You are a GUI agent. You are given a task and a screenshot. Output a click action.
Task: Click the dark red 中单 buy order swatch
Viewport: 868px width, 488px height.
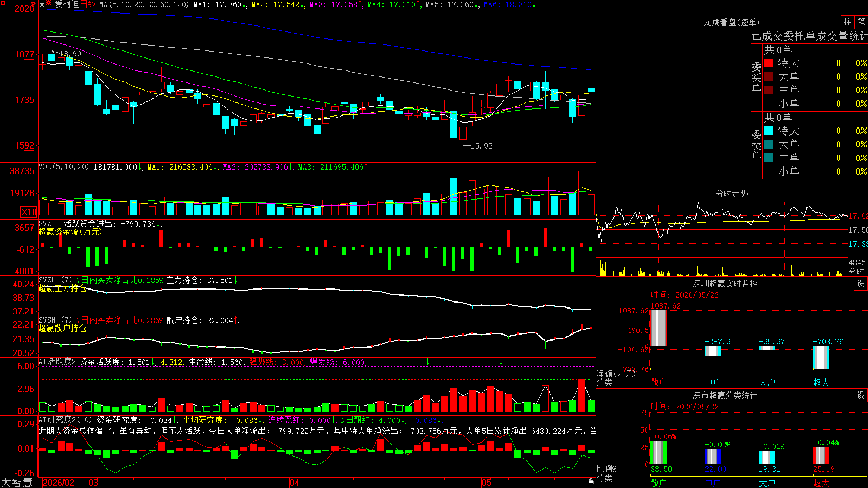coord(768,89)
